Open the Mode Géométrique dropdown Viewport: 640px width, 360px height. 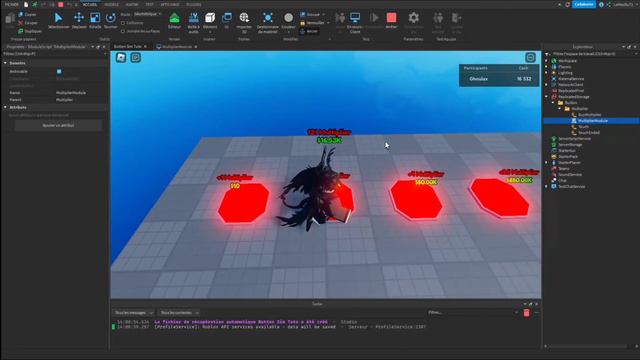click(147, 14)
